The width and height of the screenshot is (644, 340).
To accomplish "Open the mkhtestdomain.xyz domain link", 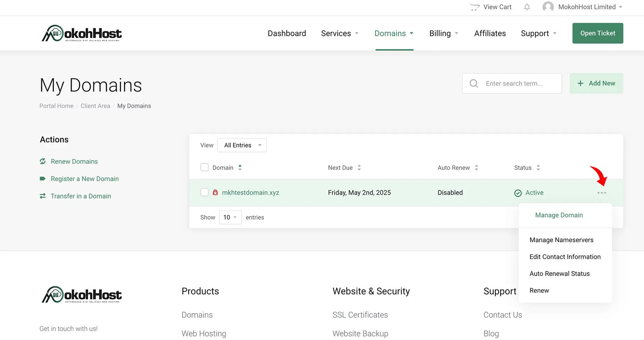I will [251, 193].
